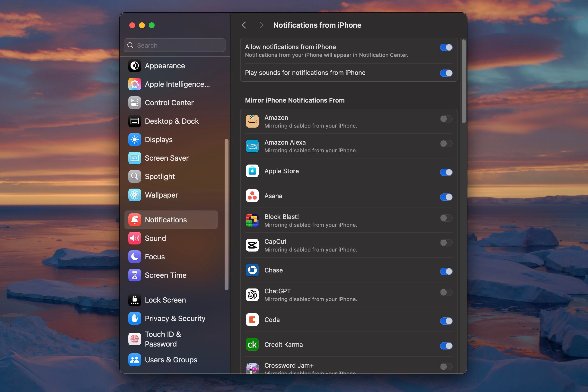Click the Block Blast! mirroring toggle
588x392 pixels.
[446, 218]
